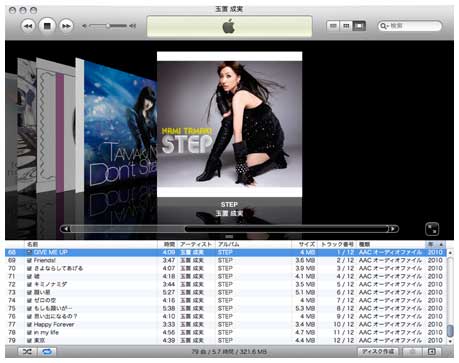Select the Happy Forever track title
Viewport: 459px width, 363px height.
54,324
